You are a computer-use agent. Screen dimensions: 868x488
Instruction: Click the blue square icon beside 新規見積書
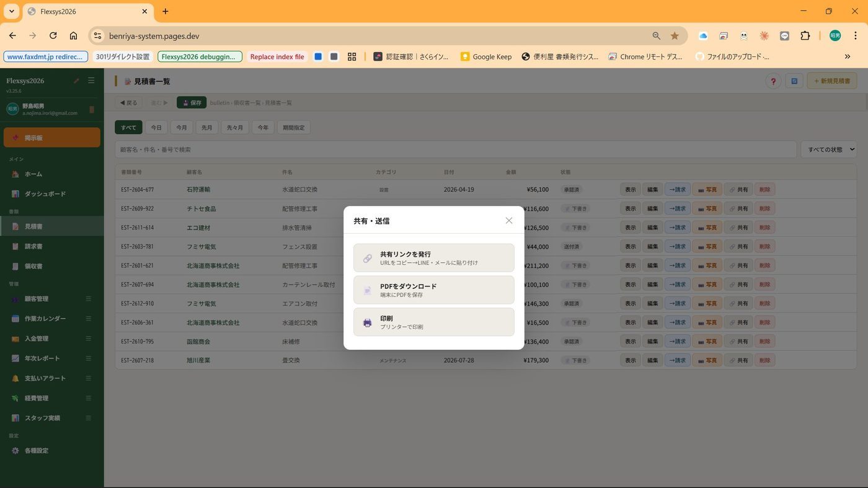[x=794, y=81]
